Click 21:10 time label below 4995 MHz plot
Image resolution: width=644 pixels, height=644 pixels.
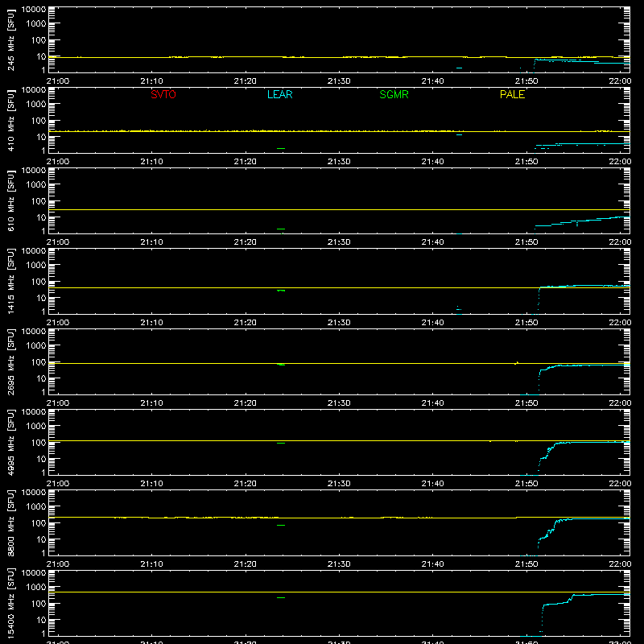click(x=151, y=484)
